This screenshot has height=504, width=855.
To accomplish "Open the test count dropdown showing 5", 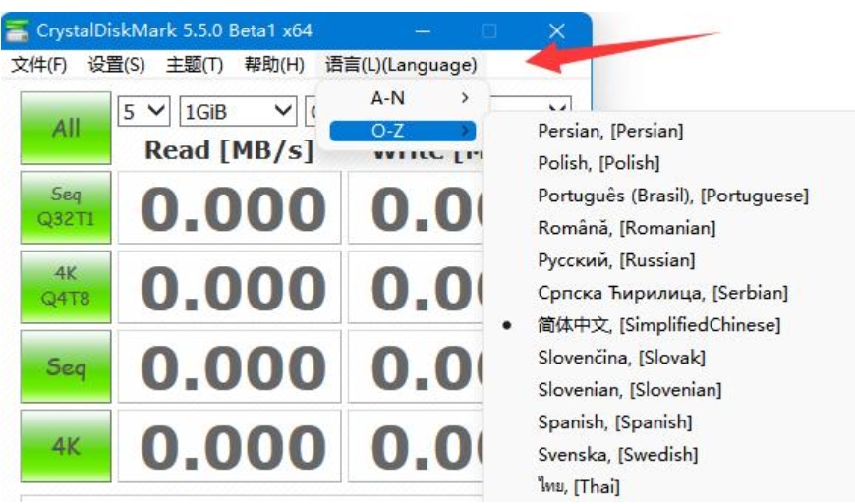I will [x=144, y=112].
